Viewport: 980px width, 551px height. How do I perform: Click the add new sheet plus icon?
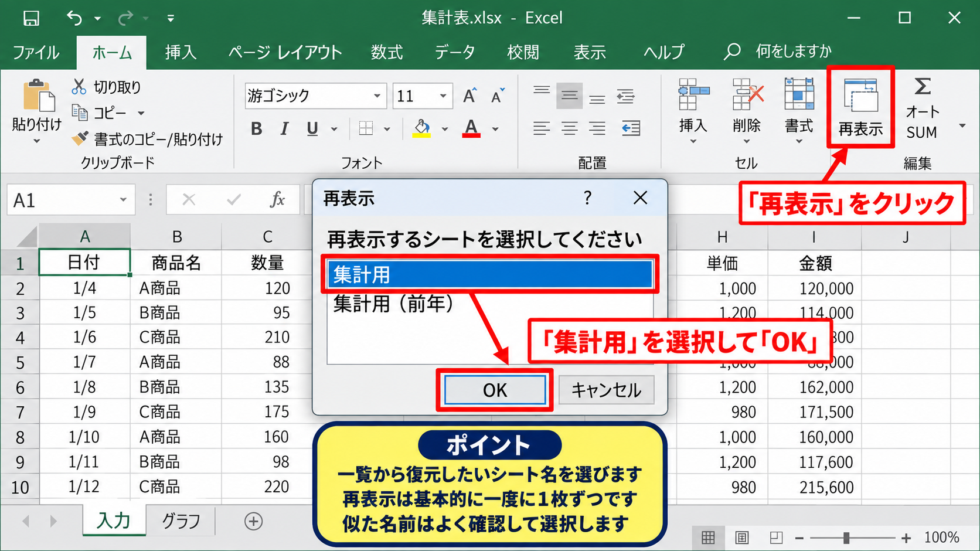coord(253,521)
